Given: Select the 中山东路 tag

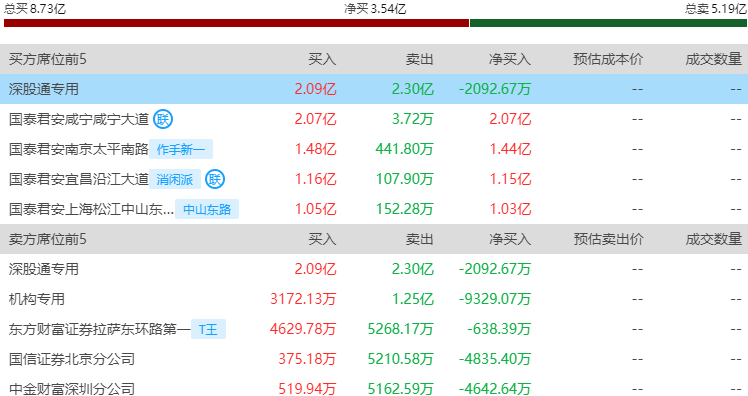Looking at the screenshot, I should point(207,209).
